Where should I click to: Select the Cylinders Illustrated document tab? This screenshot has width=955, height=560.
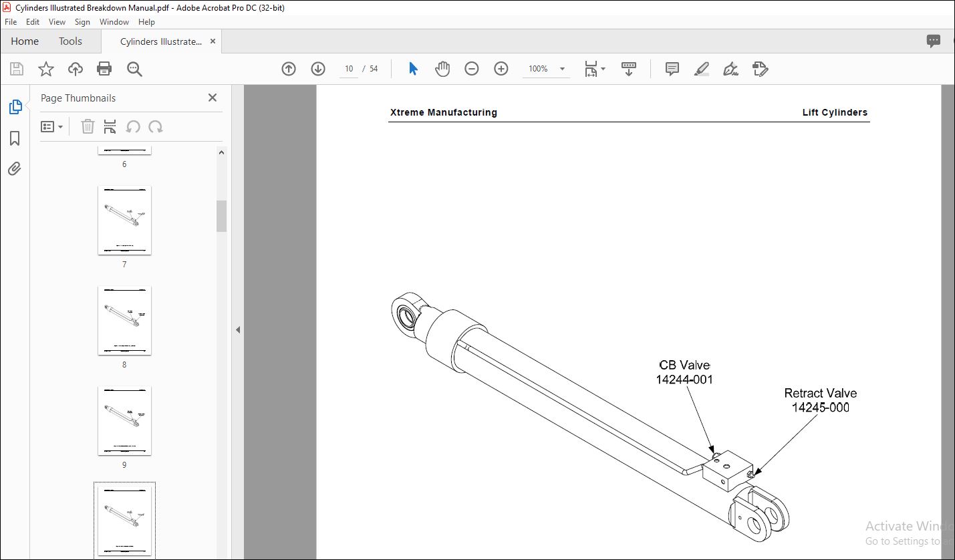coord(161,41)
